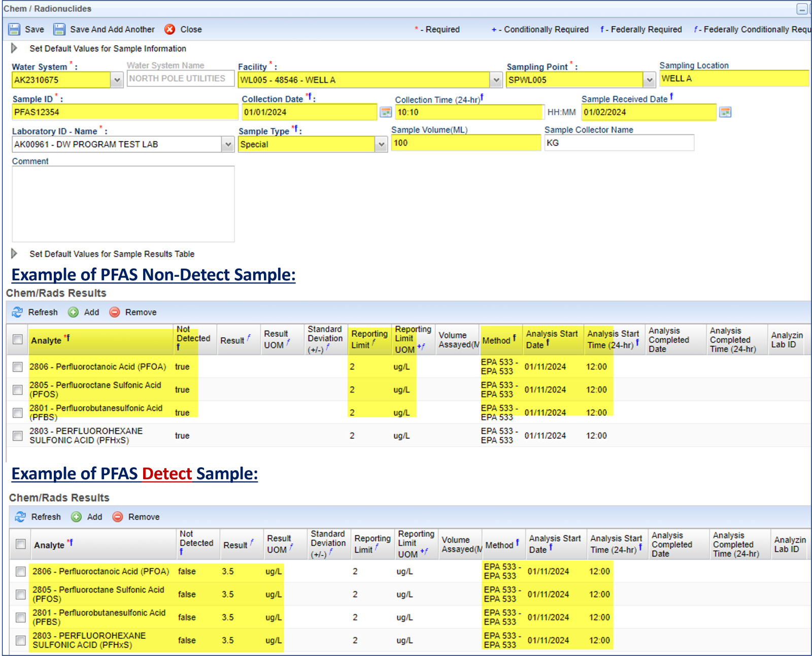Open the Collection Date calendar picker
This screenshot has height=656, width=812.
tap(386, 112)
